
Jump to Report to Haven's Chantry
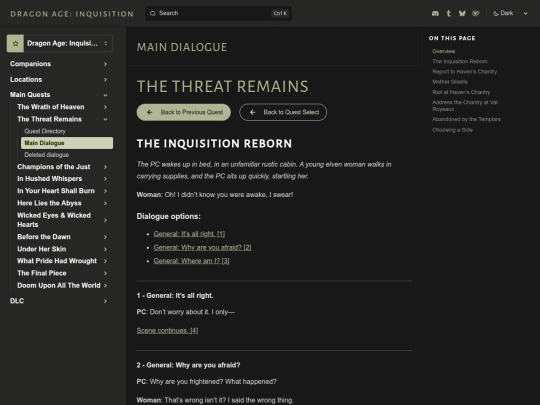pyautogui.click(x=464, y=72)
